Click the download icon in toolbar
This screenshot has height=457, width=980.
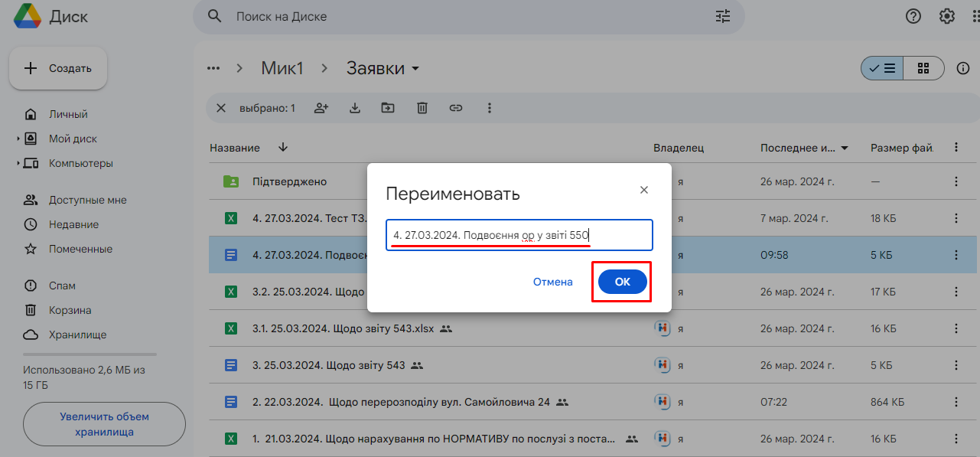[355, 108]
